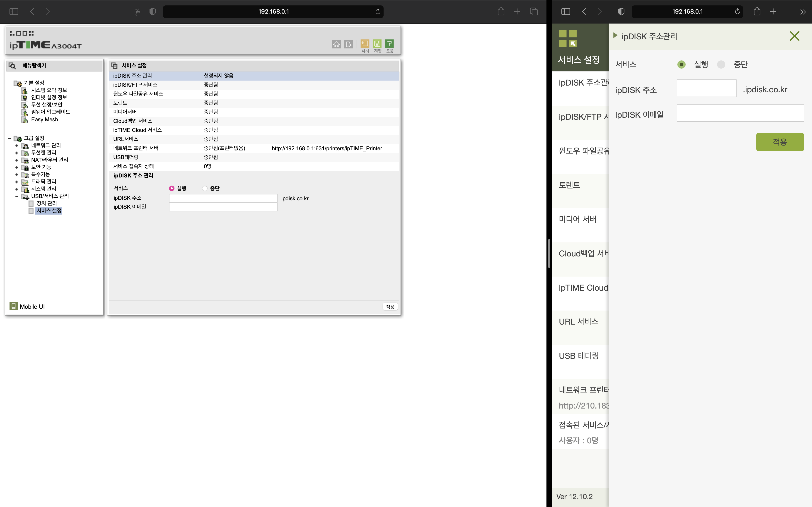The image size is (812, 507).
Task: Select 실행 radio in left service form
Action: [172, 189]
